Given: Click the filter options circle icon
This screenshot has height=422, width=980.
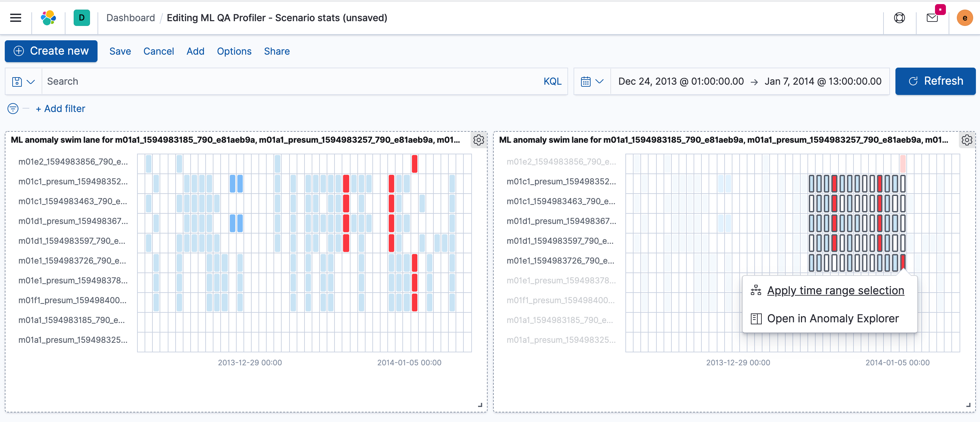Looking at the screenshot, I should 13,109.
